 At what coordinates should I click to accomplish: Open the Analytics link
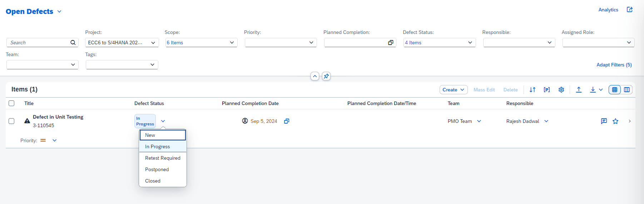point(608,10)
